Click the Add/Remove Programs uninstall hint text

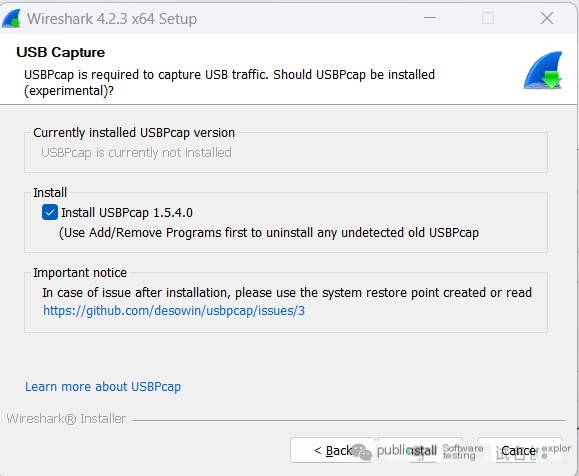[269, 233]
